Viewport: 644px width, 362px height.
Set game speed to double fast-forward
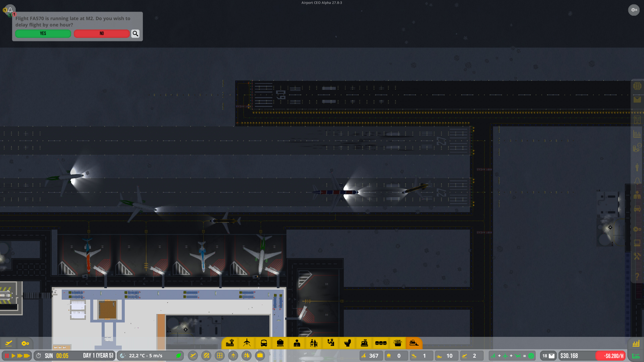pos(20,356)
